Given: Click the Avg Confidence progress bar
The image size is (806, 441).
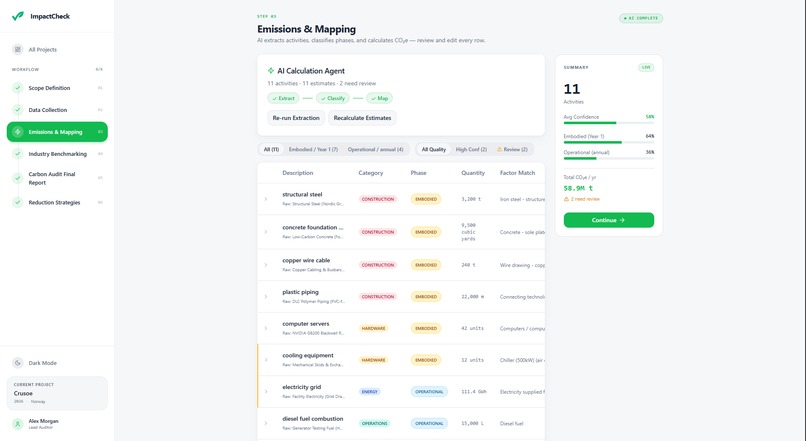Looking at the screenshot, I should click(x=609, y=123).
